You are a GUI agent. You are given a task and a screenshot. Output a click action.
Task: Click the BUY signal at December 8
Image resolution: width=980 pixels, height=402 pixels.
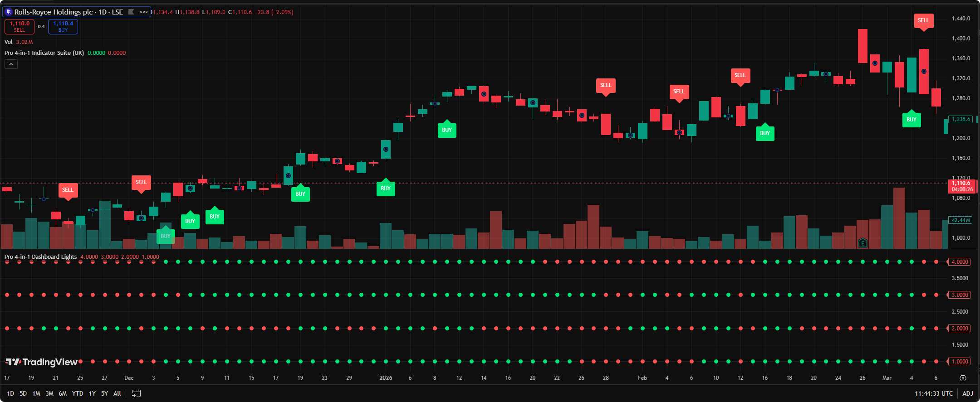tap(190, 220)
